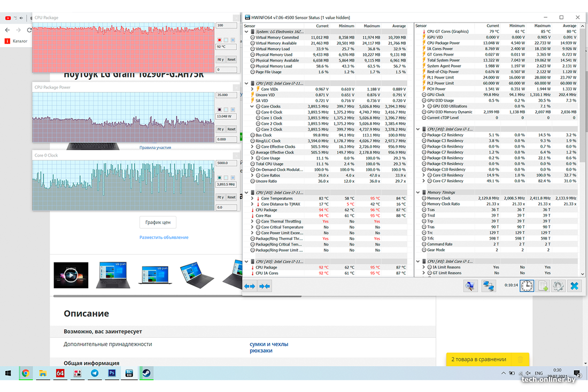The height and width of the screenshot is (392, 588).
Task: Close sensors with the blue X icon
Action: (574, 286)
